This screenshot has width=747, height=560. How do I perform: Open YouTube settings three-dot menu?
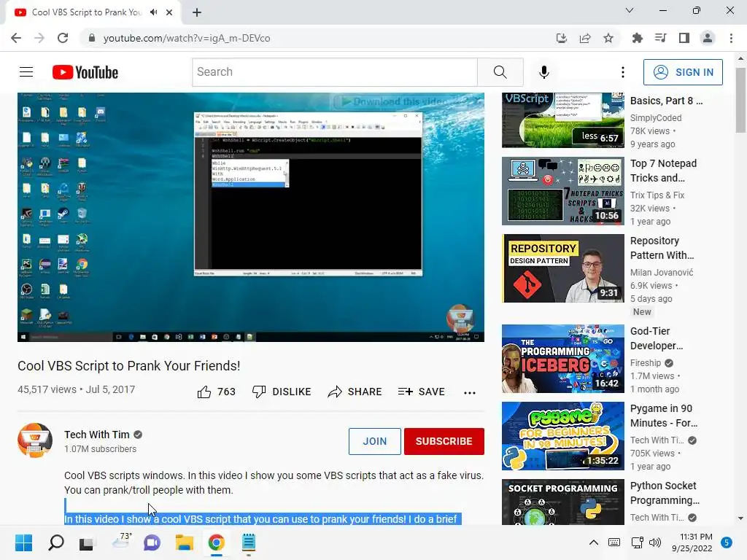coord(623,72)
